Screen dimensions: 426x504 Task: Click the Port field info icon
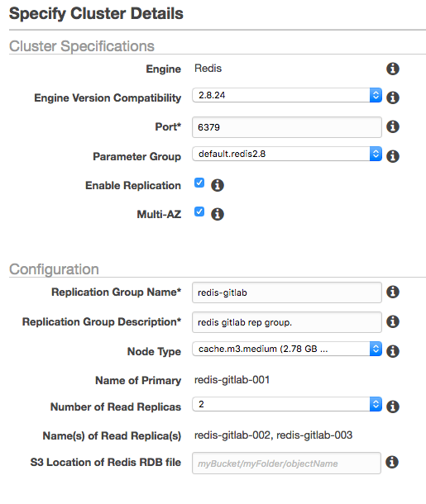pos(393,126)
